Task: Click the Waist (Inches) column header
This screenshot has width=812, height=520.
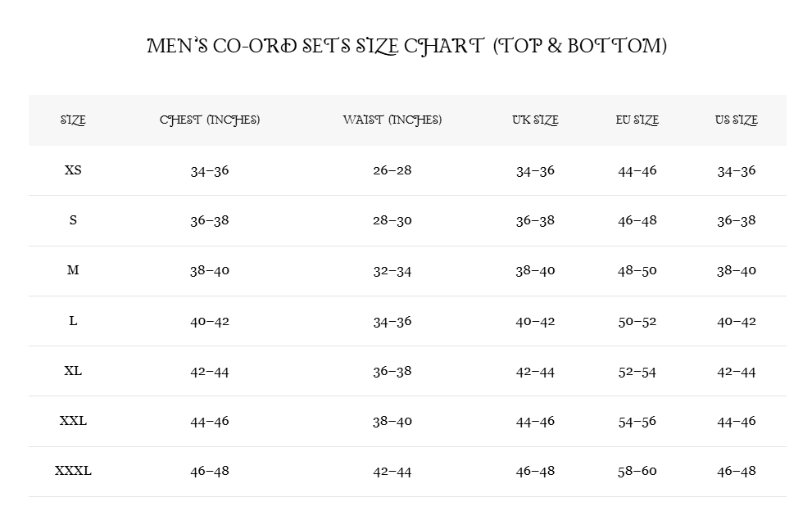Action: [x=392, y=120]
